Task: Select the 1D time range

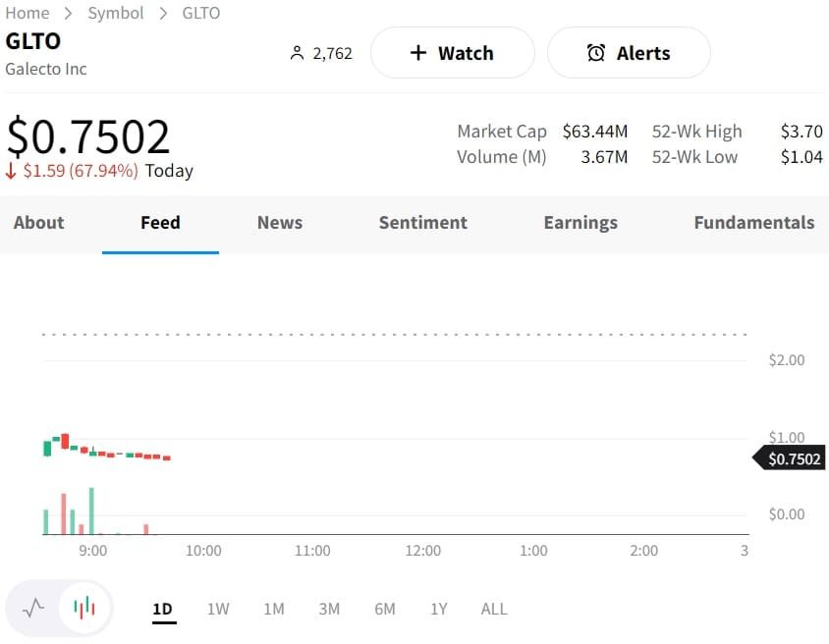Action: [162, 609]
